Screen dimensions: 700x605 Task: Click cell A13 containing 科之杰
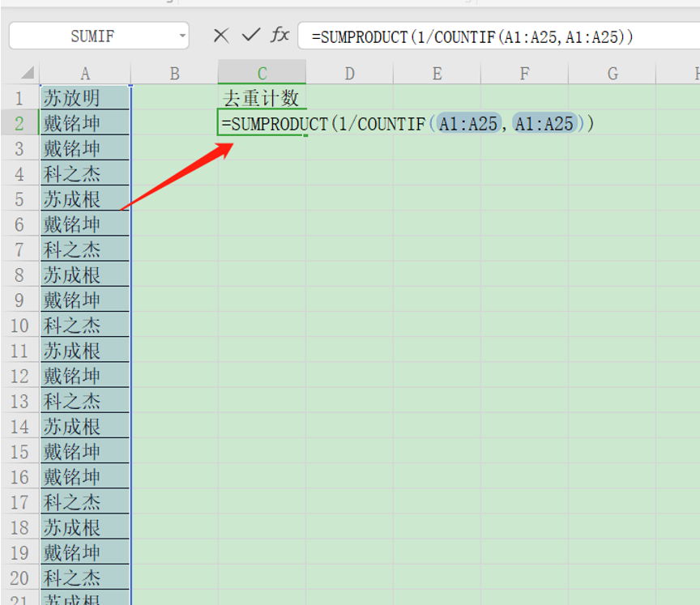coord(85,400)
